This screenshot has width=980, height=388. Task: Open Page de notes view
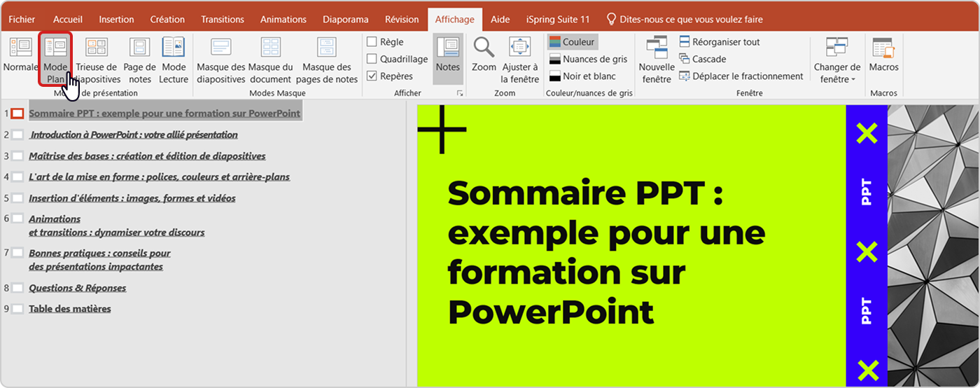(x=140, y=60)
